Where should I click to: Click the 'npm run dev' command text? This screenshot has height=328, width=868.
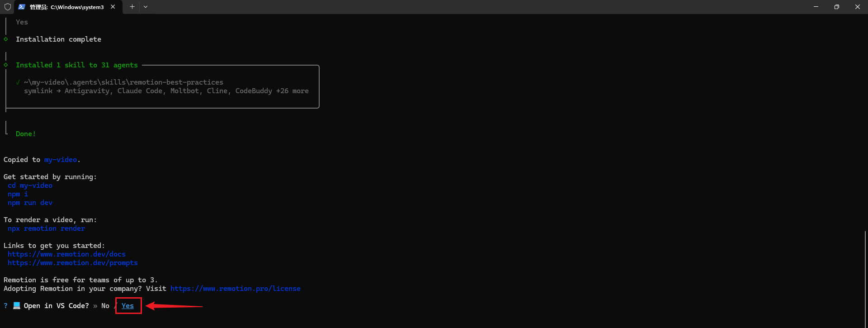(30, 203)
